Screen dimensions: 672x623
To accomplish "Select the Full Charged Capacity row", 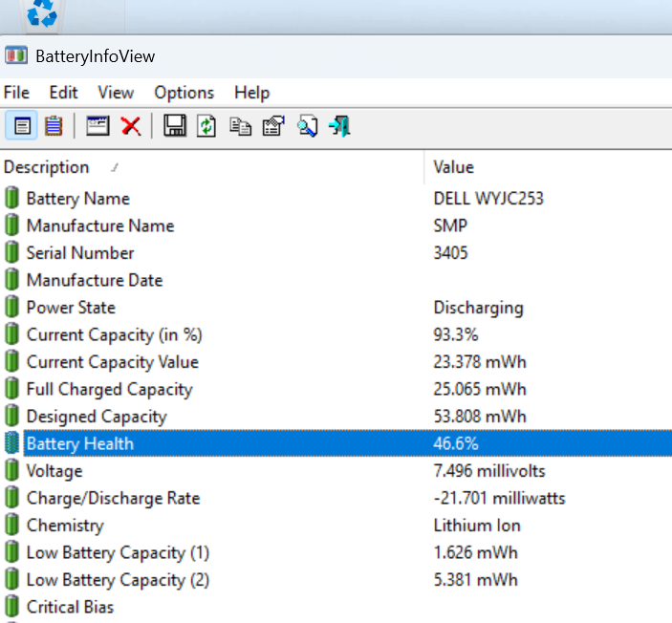I will [x=336, y=389].
